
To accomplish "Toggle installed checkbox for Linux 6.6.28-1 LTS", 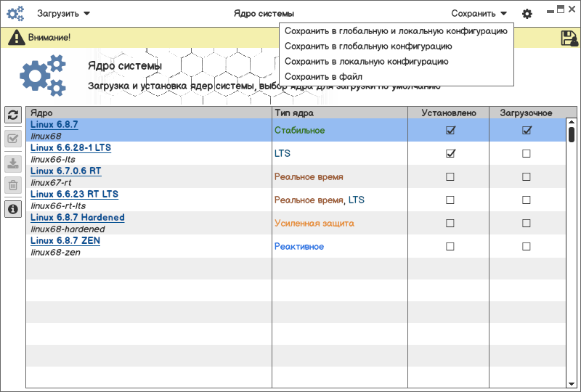I will (450, 153).
